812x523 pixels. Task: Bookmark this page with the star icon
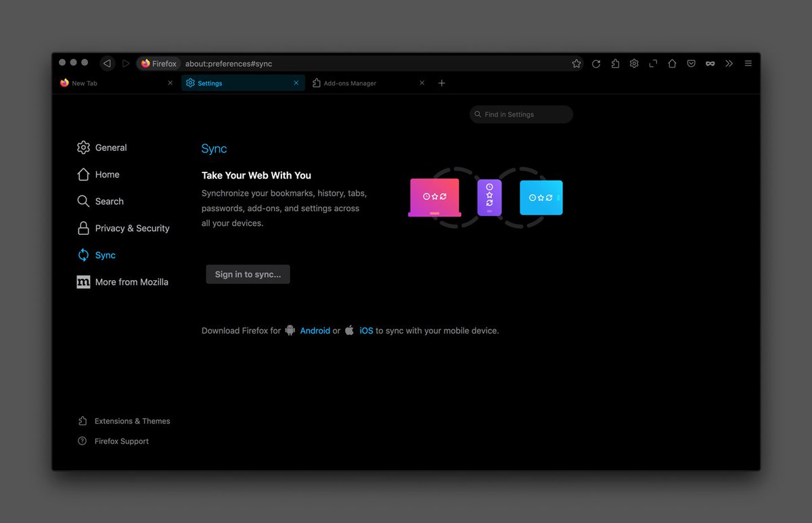pyautogui.click(x=577, y=64)
